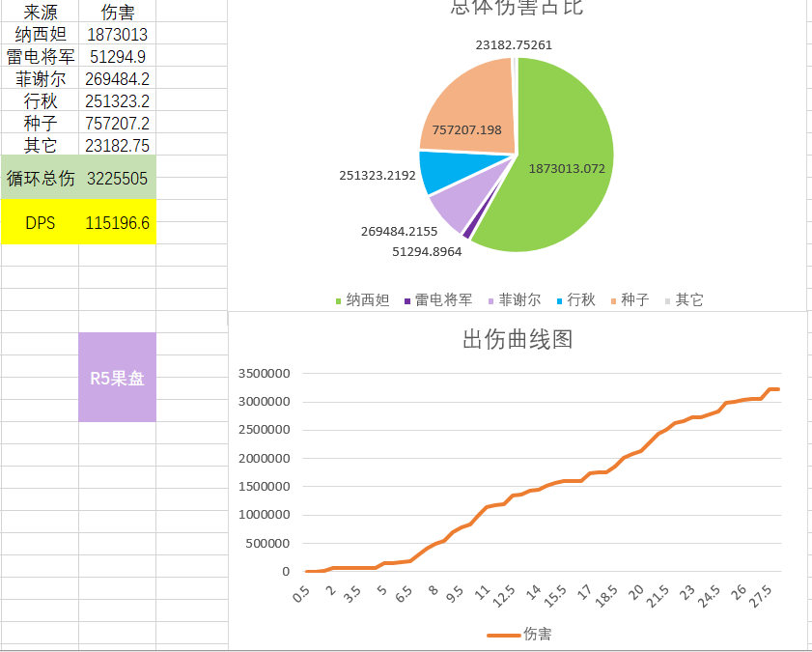Screen dimensions: 812x652
Task: Select the yellow DPS cell
Action: (x=39, y=222)
